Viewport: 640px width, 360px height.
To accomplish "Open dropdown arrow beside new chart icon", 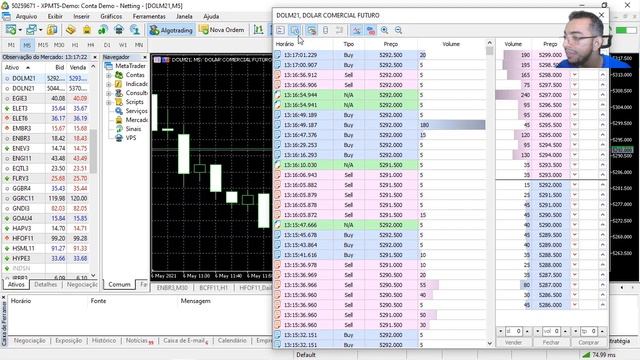I will point(20,30).
